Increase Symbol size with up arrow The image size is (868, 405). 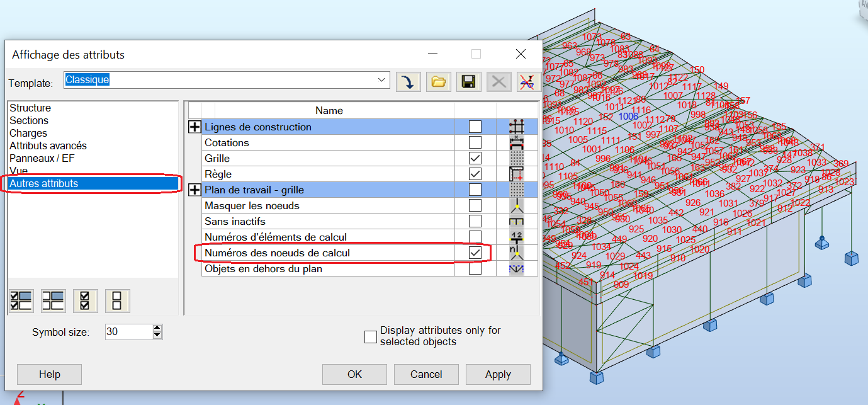[157, 328]
